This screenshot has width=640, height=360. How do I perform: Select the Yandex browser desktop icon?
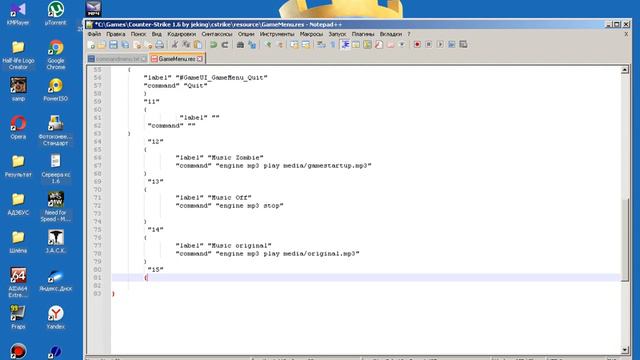click(56, 317)
